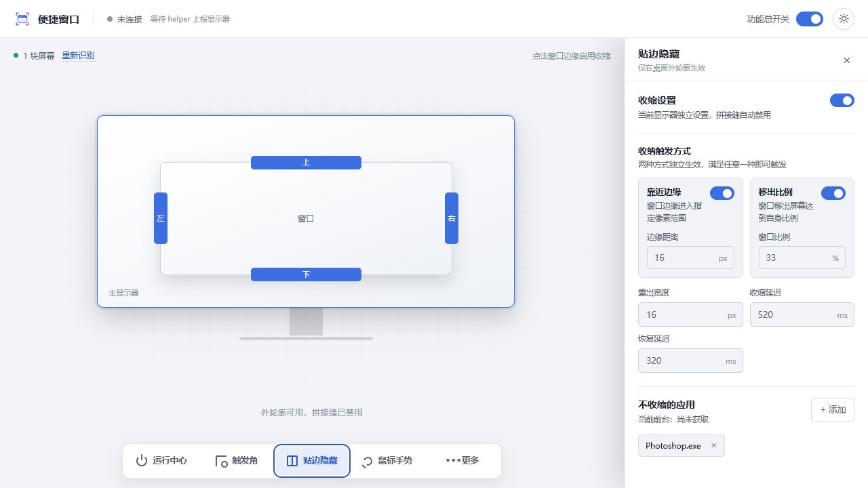This screenshot has height=488, width=868.
Task: Click the 重新识别 link
Action: (x=78, y=56)
